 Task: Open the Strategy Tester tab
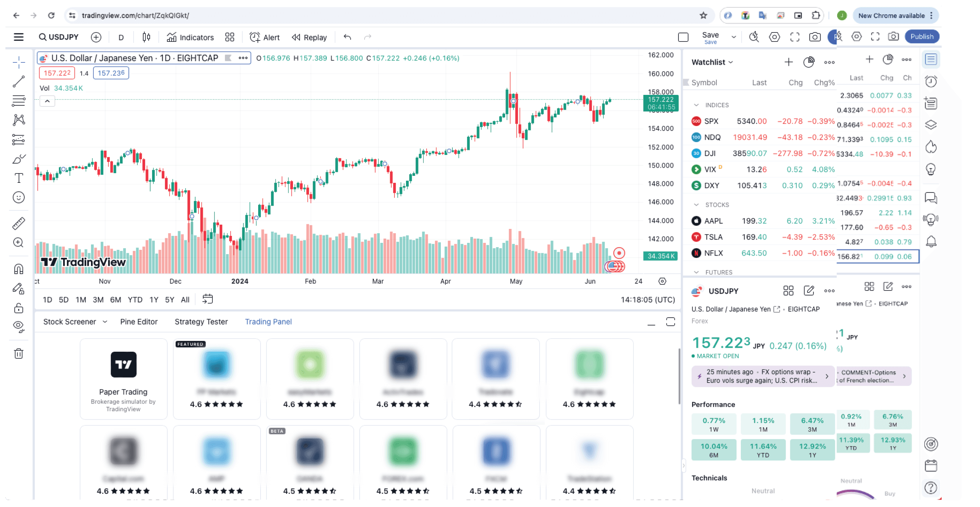coord(201,322)
